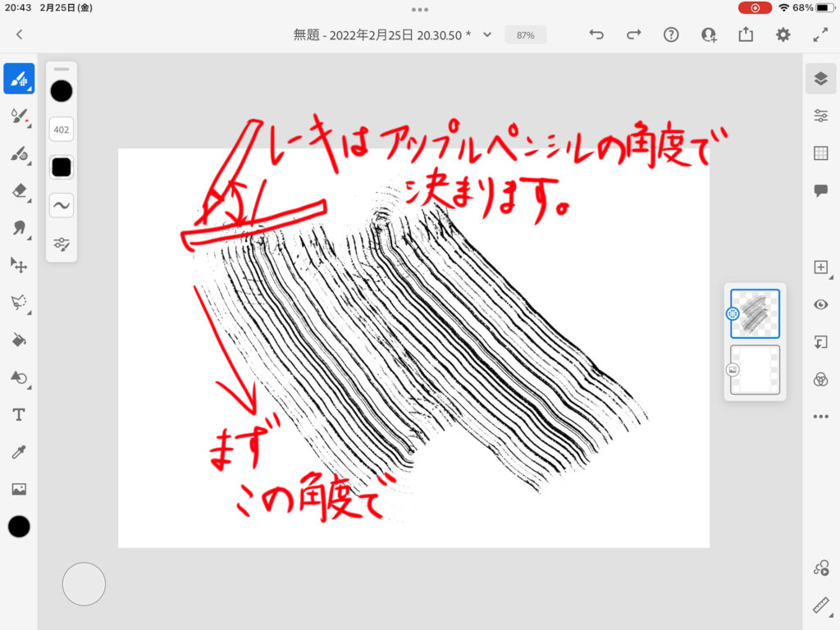Screen dimensions: 840x630
Task: Select the Live Brush tool
Action: (19, 116)
